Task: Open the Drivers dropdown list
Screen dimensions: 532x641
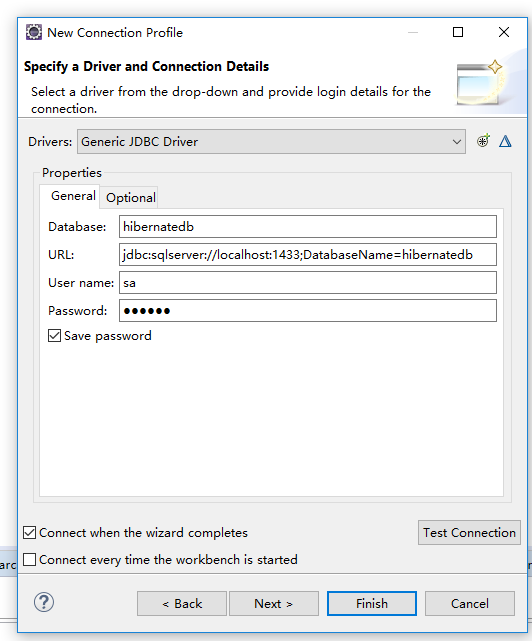Action: pos(271,142)
